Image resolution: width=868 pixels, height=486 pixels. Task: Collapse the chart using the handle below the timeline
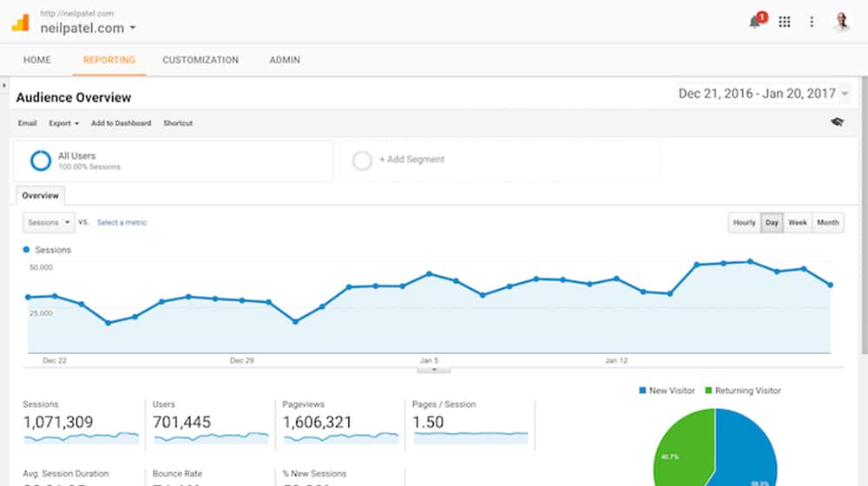434,369
